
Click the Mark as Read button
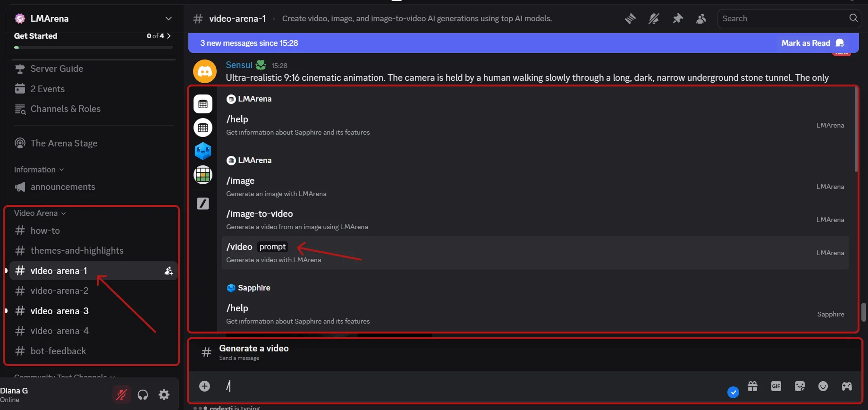click(812, 43)
